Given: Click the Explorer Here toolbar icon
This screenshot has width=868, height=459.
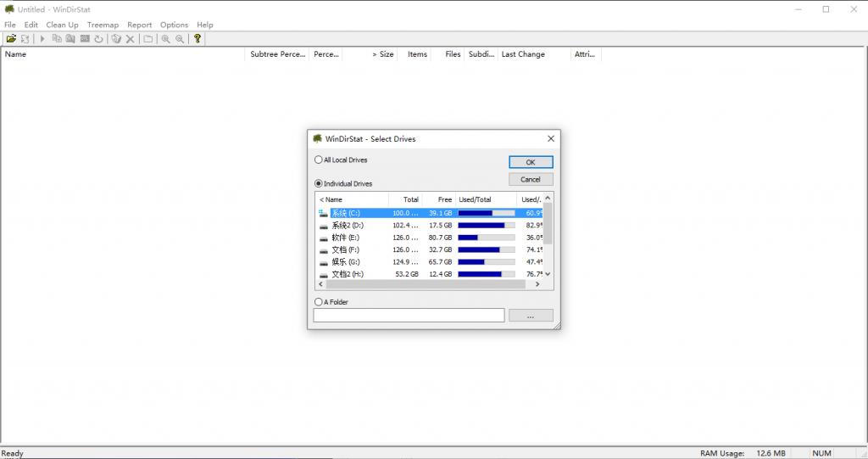Looking at the screenshot, I should [x=70, y=39].
